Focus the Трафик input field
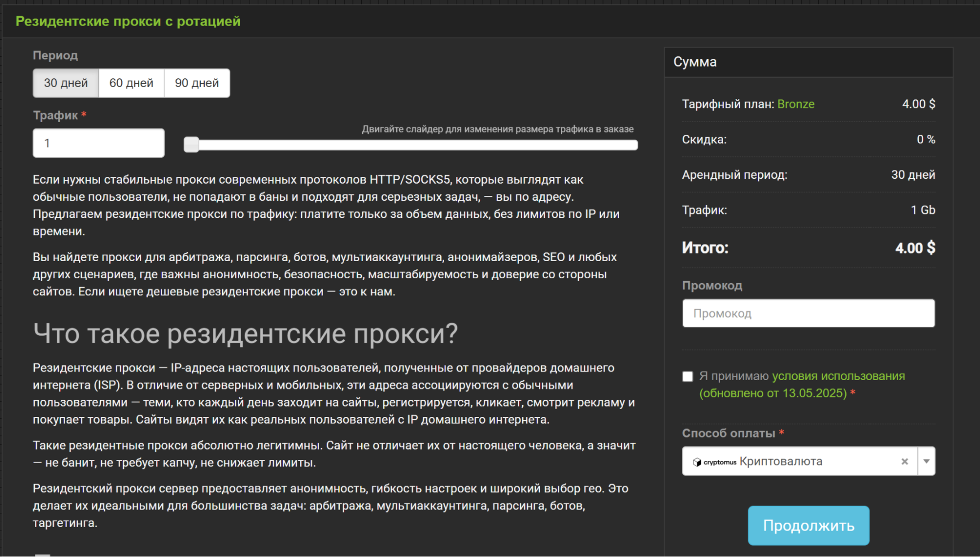 coord(98,143)
